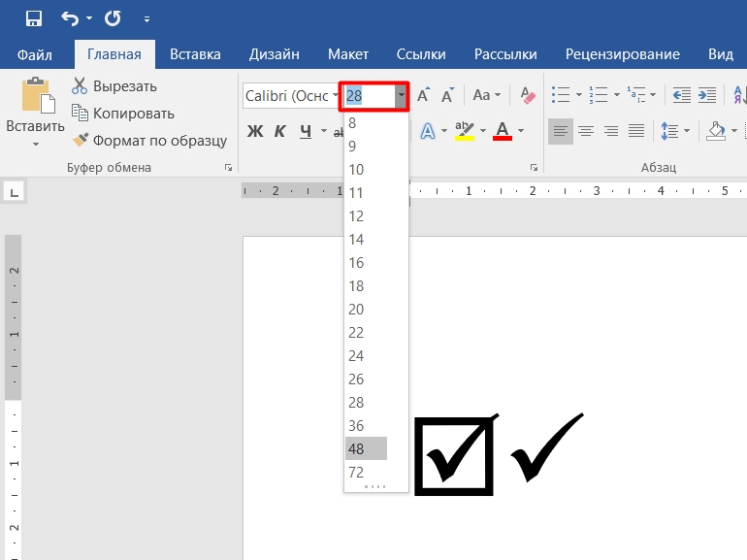Open underline style dropdown arrow
This screenshot has height=560, width=747.
[323, 131]
